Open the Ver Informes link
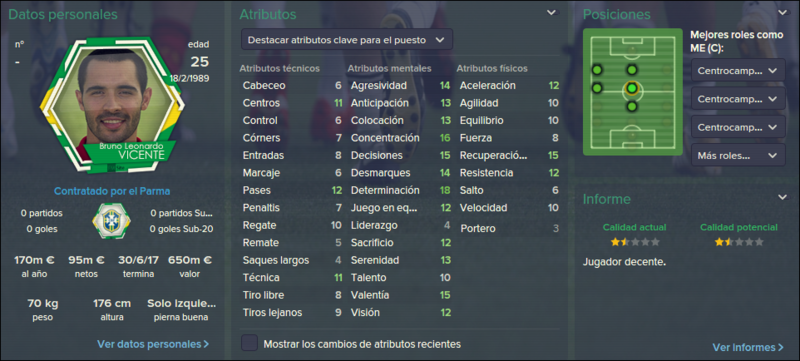This screenshot has width=800, height=361. tap(748, 347)
